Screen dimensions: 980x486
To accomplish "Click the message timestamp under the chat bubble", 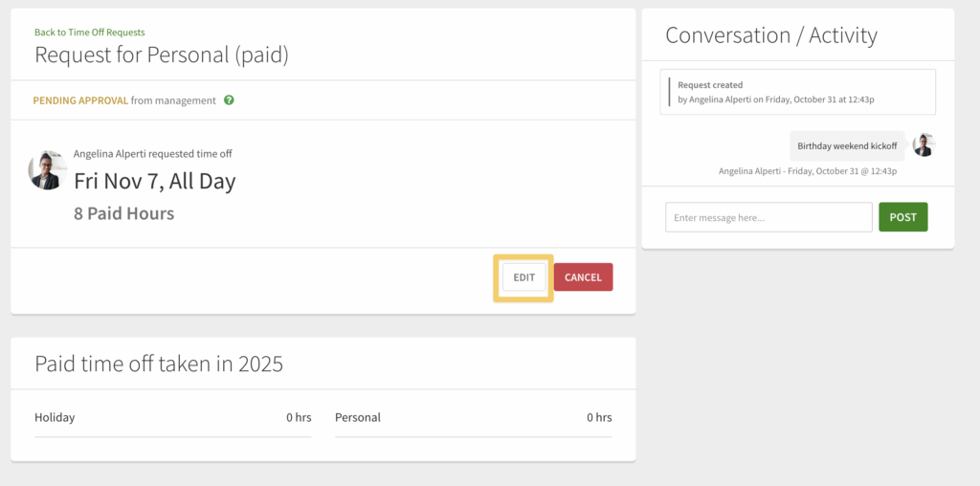I will click(808, 171).
